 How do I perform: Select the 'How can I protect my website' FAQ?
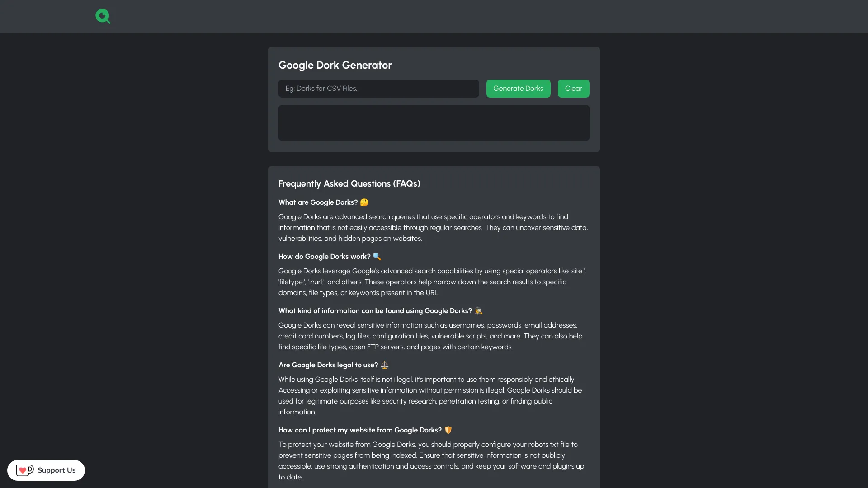tap(360, 430)
